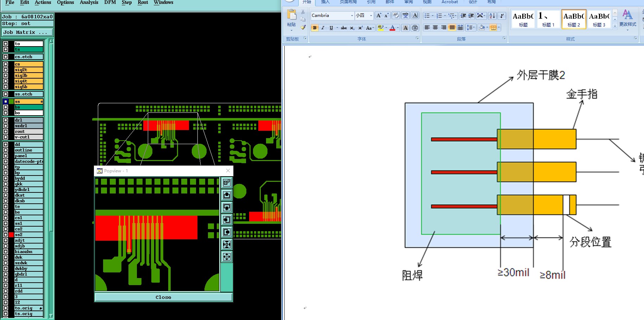Click the sort A-Z icon
The image size is (644, 320).
pyautogui.click(x=492, y=16)
